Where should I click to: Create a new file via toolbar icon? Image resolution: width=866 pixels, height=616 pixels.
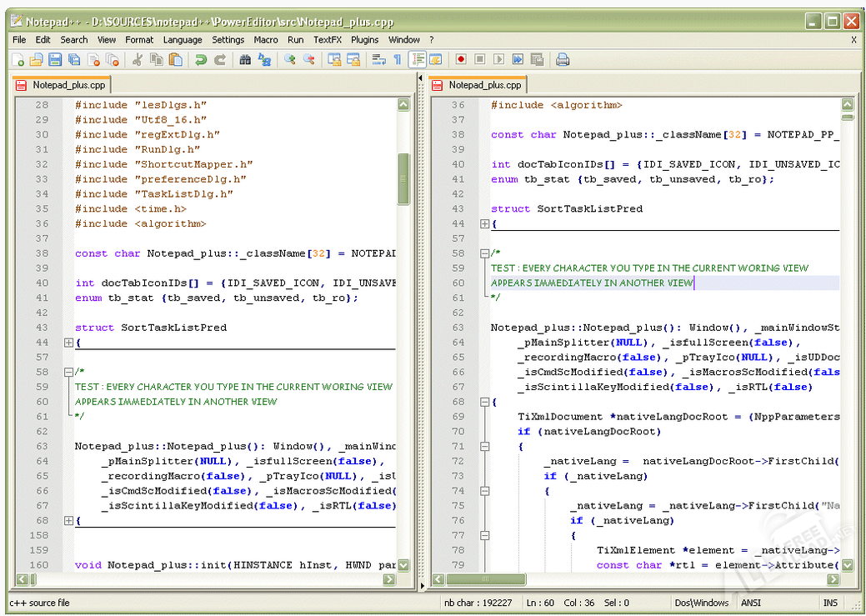coord(18,59)
